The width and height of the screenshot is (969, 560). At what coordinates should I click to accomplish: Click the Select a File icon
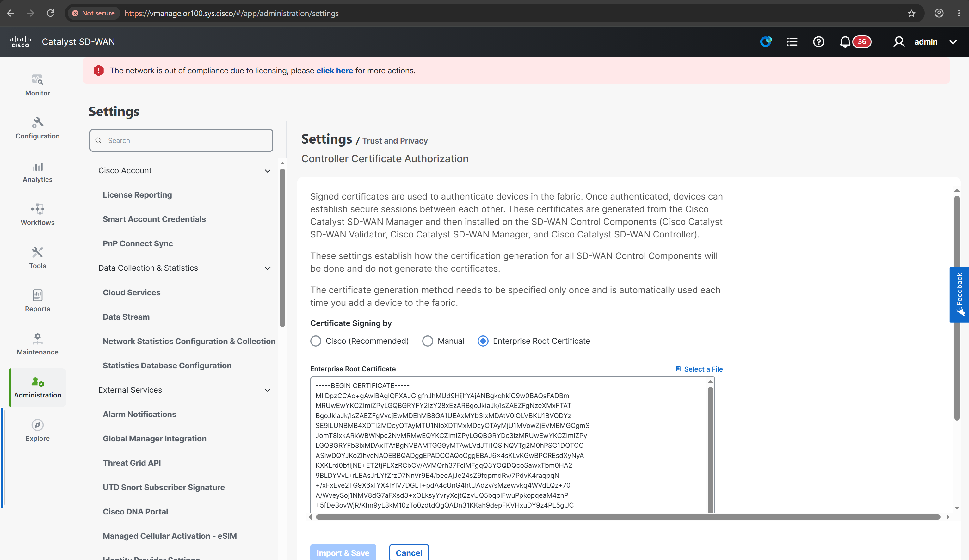pos(678,369)
